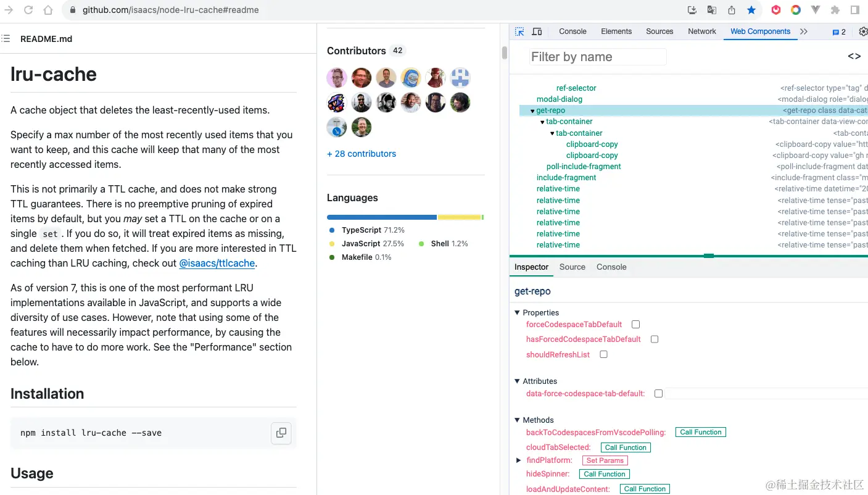Call the backToCodespacesFromVscodePolling function
Viewport: 868px width, 495px height.
700,432
